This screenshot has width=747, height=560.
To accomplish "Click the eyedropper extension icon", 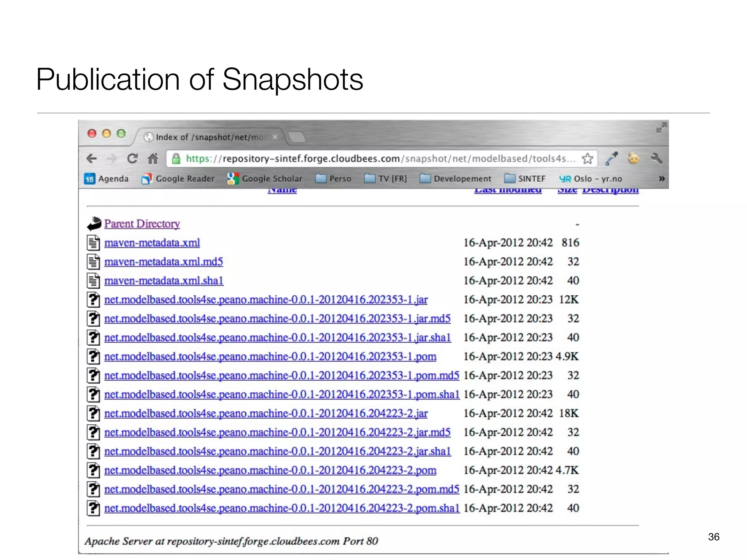I will coord(612,159).
